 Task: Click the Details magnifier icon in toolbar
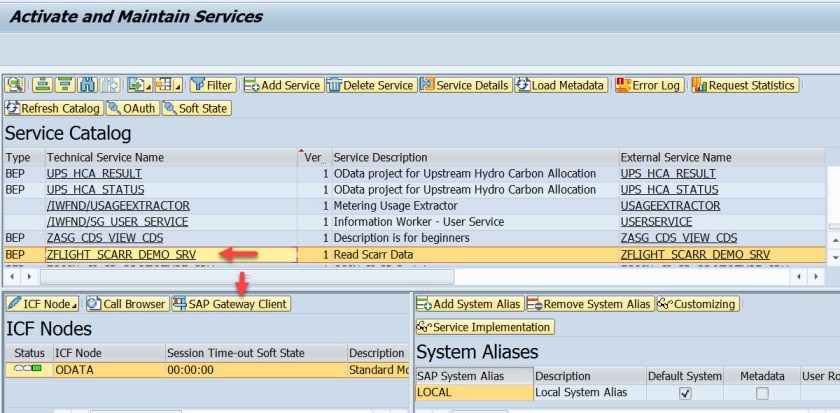click(14, 86)
